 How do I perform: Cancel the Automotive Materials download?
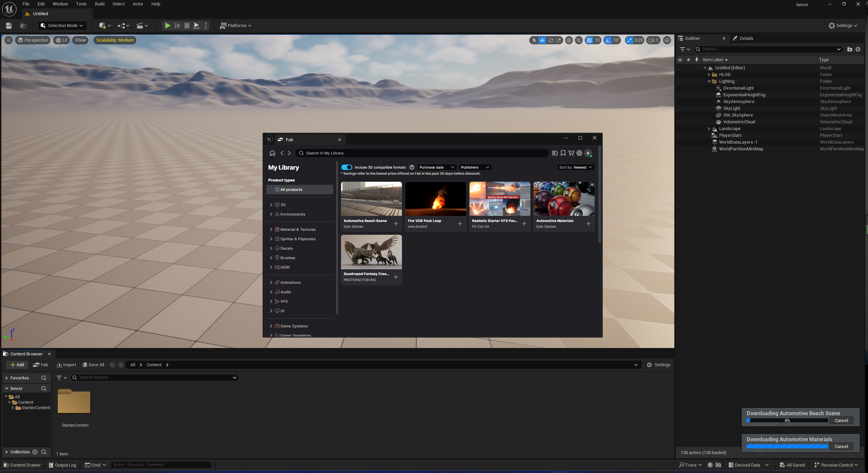(x=841, y=447)
